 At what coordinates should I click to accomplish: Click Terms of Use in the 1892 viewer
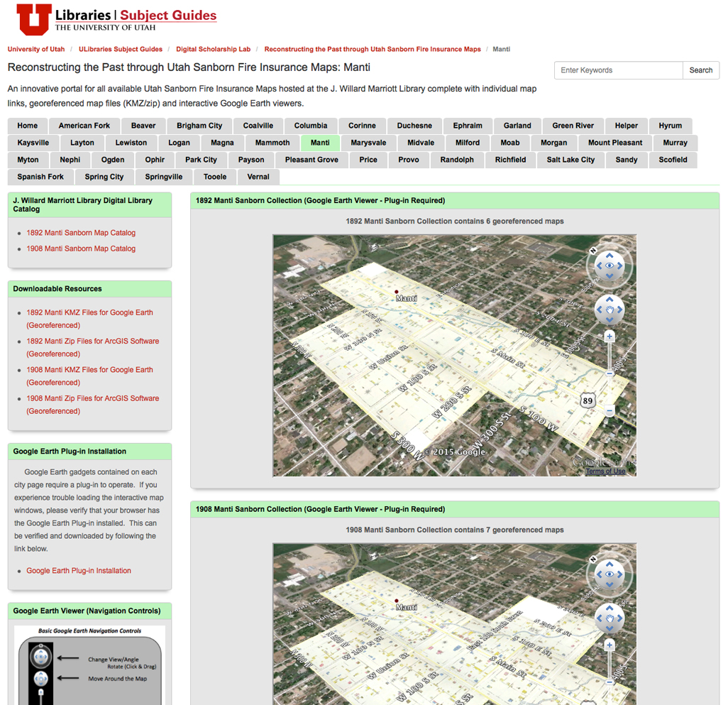point(605,471)
